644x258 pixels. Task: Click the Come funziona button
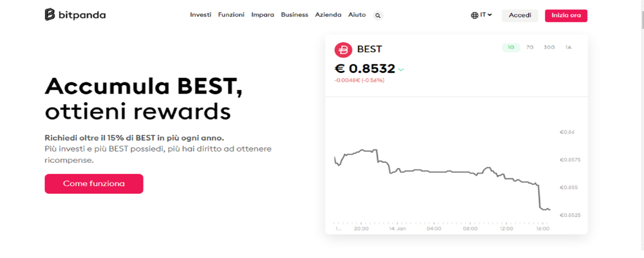coord(94,184)
